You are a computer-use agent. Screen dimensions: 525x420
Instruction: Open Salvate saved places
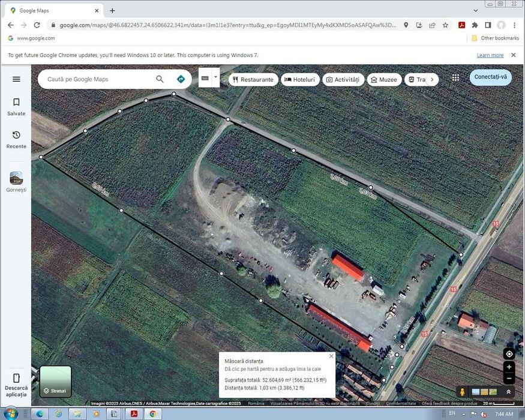coord(16,107)
